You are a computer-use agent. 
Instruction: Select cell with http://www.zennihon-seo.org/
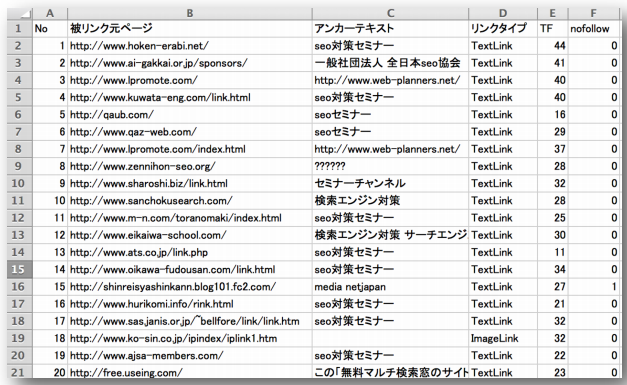click(x=190, y=166)
